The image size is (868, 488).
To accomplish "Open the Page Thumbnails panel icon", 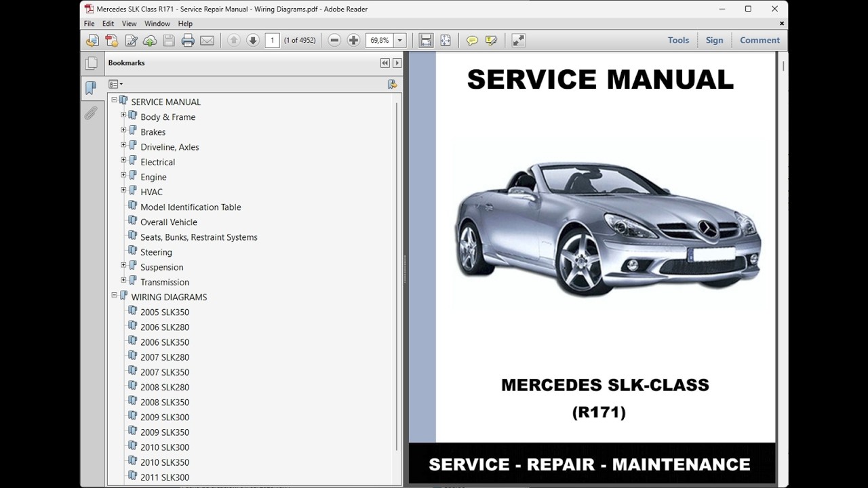I will coord(91,64).
